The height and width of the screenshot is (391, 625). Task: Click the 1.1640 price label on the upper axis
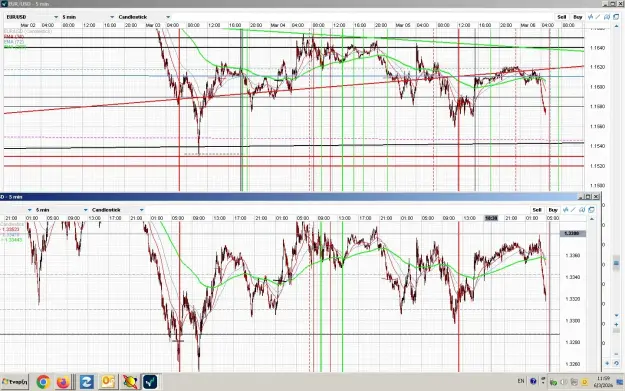(597, 48)
